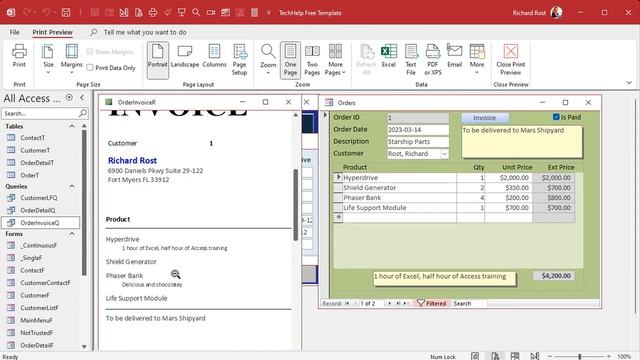Uncheck the Is Paid checkbox

[556, 117]
